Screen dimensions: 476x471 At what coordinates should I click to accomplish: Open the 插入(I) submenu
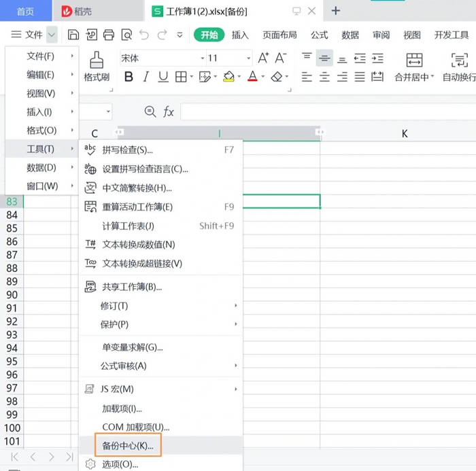point(42,112)
